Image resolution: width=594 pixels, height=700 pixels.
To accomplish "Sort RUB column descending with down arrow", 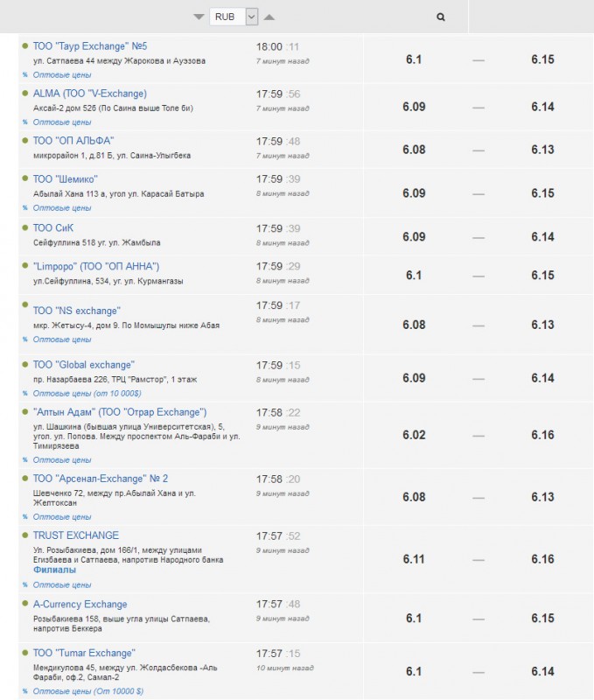I will tap(199, 17).
